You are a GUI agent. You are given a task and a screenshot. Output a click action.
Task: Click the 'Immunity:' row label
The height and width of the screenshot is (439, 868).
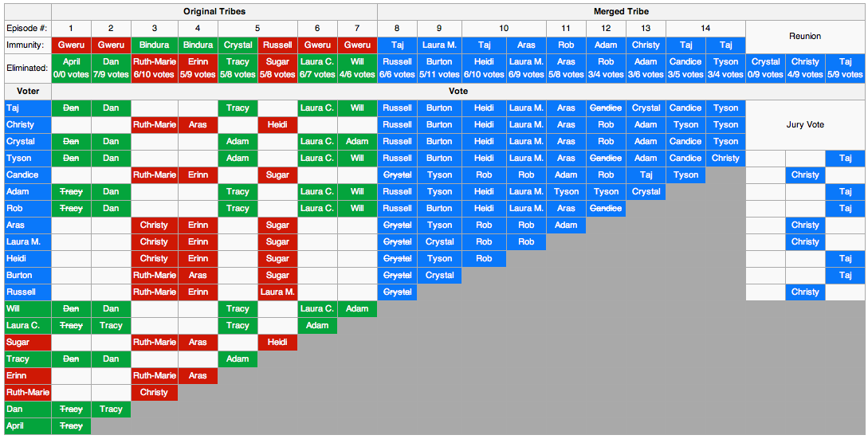point(28,45)
